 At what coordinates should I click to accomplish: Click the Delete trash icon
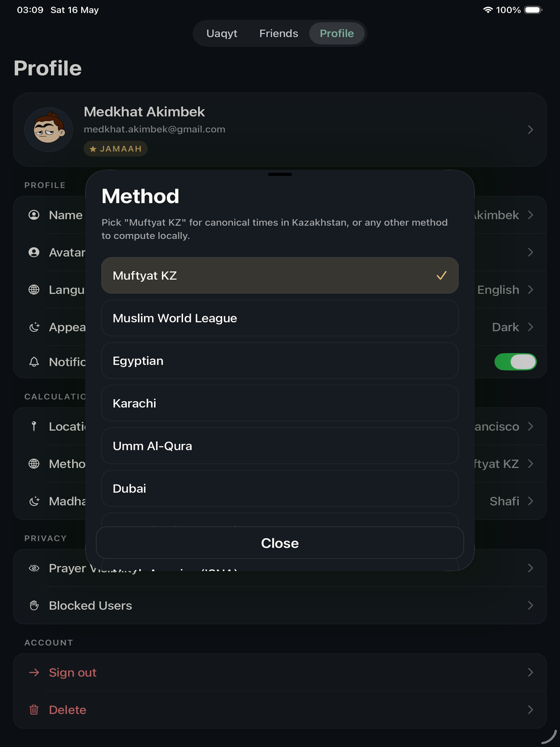34,710
